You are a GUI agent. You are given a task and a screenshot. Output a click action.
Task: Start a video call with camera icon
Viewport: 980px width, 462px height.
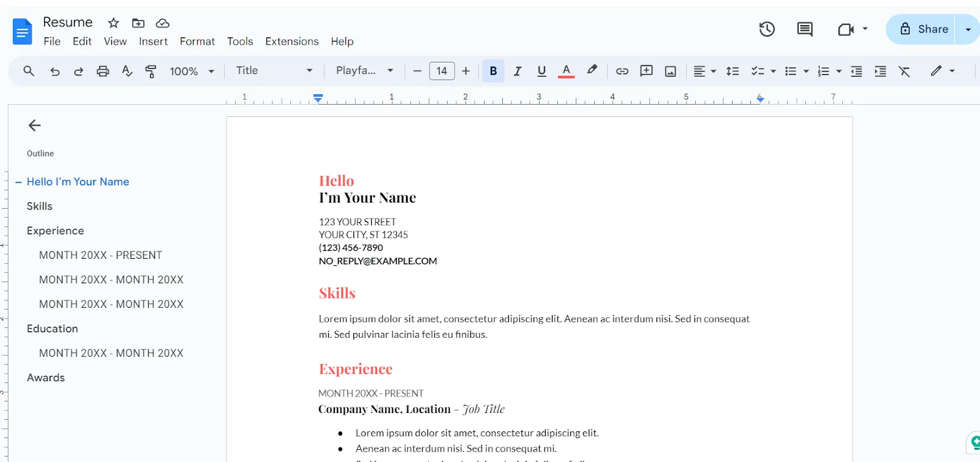tap(846, 29)
